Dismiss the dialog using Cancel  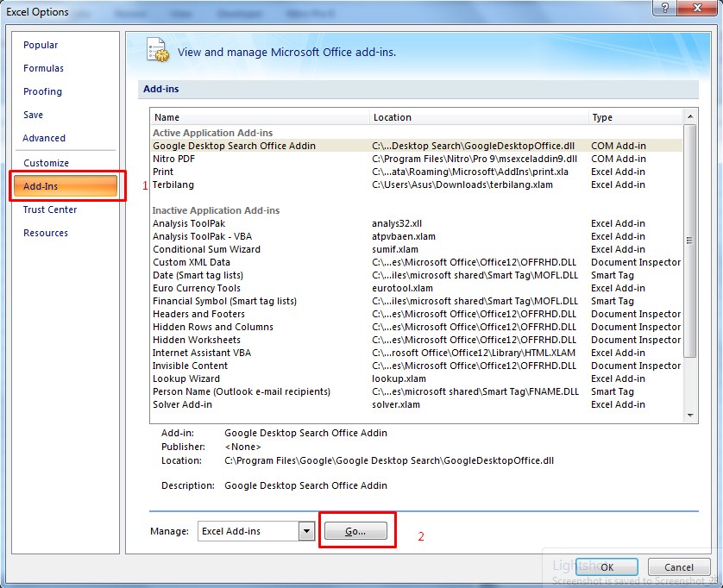coord(679,566)
